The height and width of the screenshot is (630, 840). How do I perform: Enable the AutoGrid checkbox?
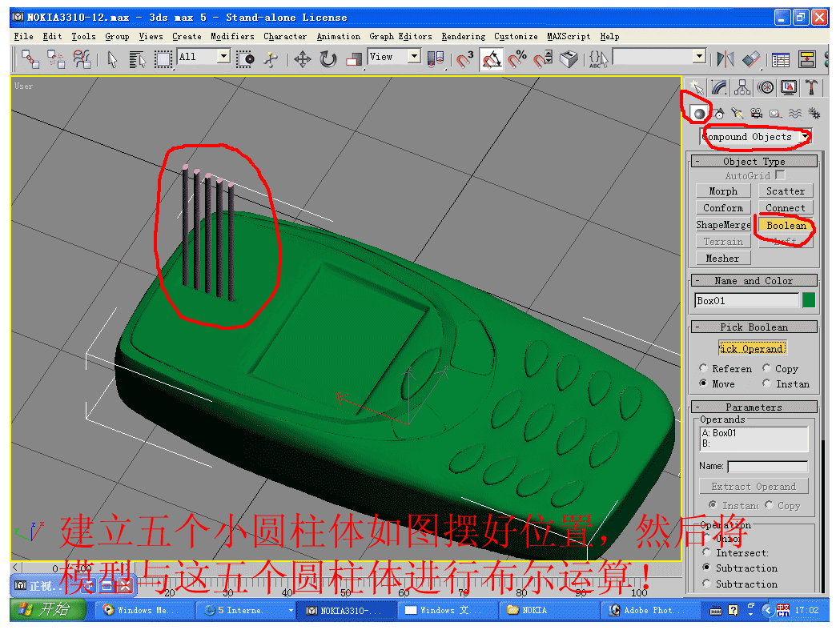coord(781,175)
